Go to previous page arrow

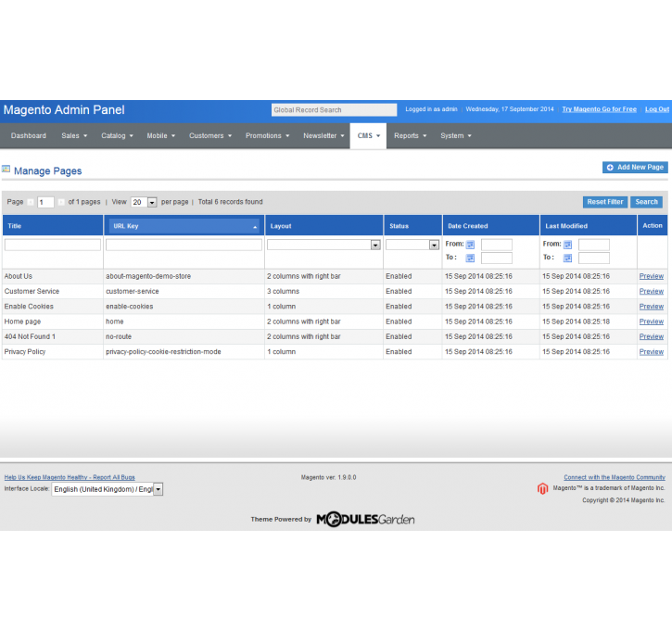[x=31, y=202]
